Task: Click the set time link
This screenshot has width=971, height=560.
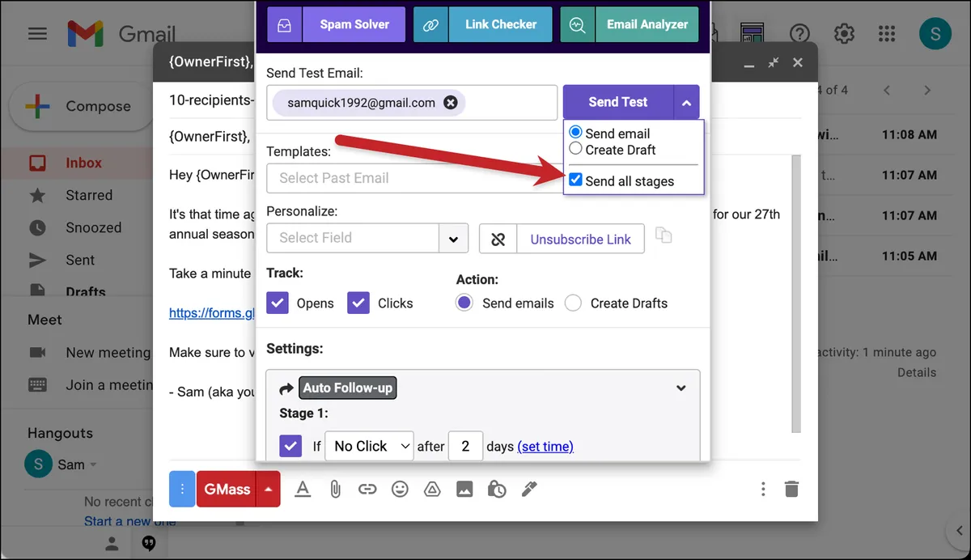Action: (x=545, y=446)
